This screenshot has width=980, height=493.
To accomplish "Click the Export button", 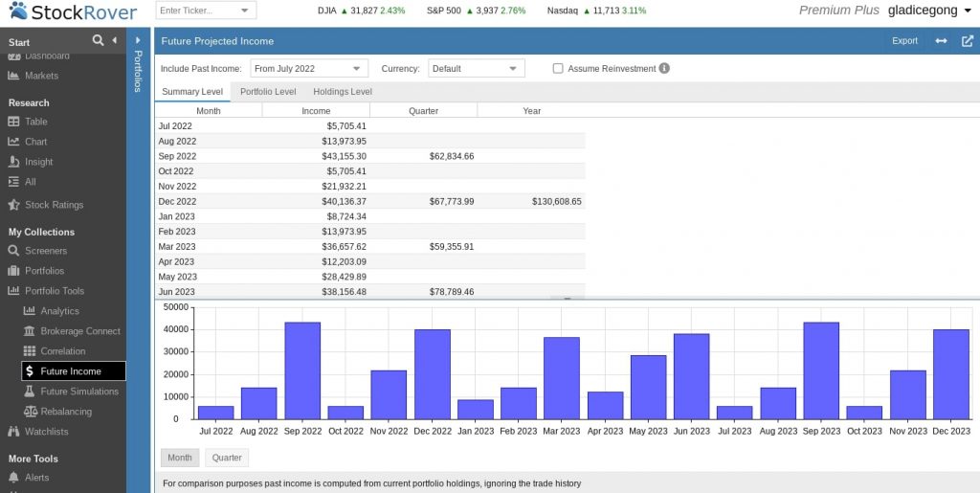I will [904, 41].
